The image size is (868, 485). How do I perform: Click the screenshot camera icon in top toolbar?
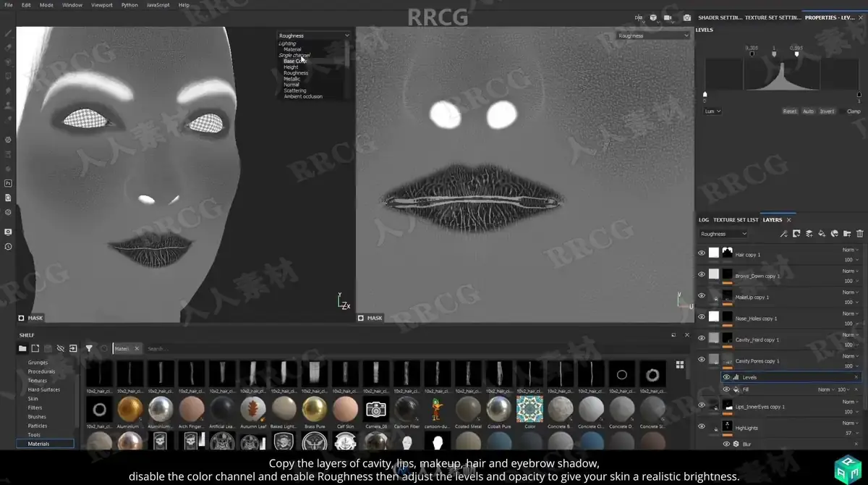pos(687,17)
